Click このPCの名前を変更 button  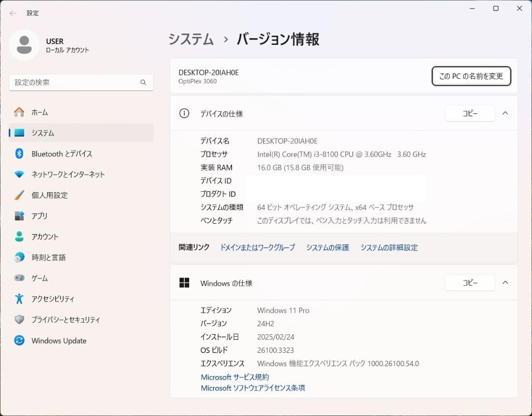click(471, 76)
